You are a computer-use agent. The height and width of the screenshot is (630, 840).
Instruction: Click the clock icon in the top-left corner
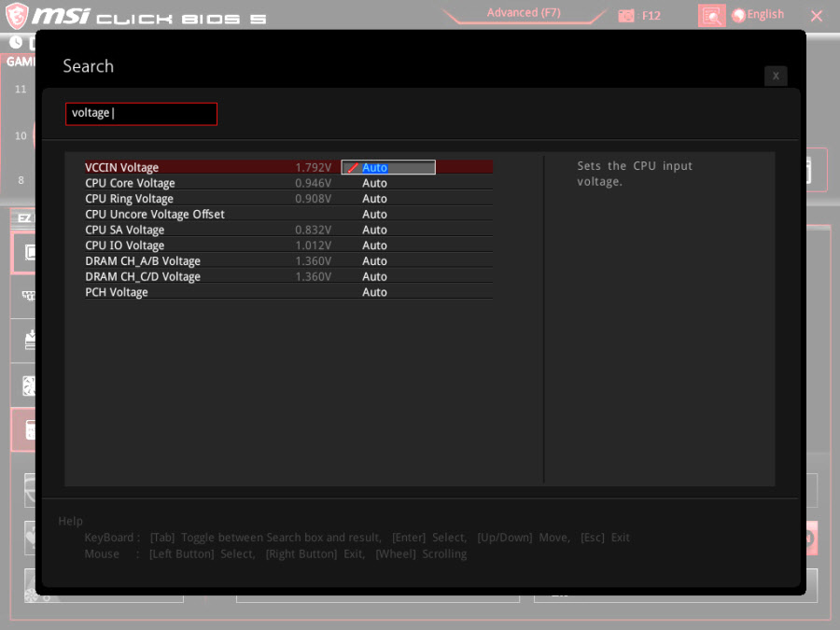(16, 42)
